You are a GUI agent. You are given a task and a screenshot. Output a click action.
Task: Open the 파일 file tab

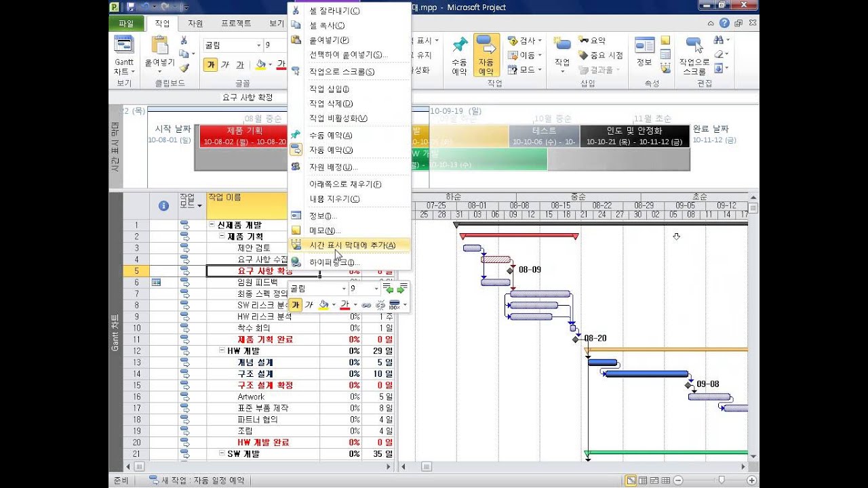pos(126,23)
